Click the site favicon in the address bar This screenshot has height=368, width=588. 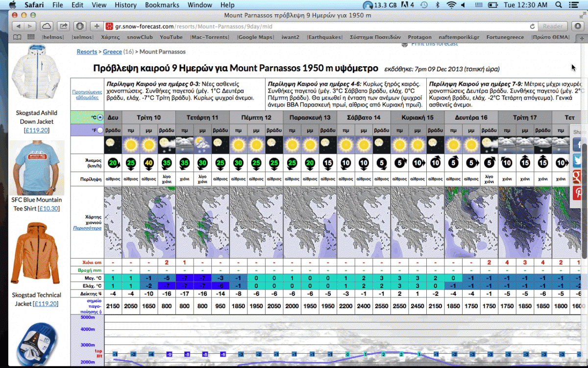[110, 26]
